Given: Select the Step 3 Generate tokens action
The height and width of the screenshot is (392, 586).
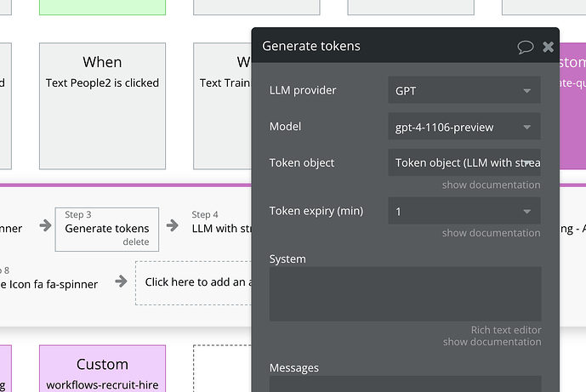Looking at the screenshot, I should pyautogui.click(x=106, y=228).
